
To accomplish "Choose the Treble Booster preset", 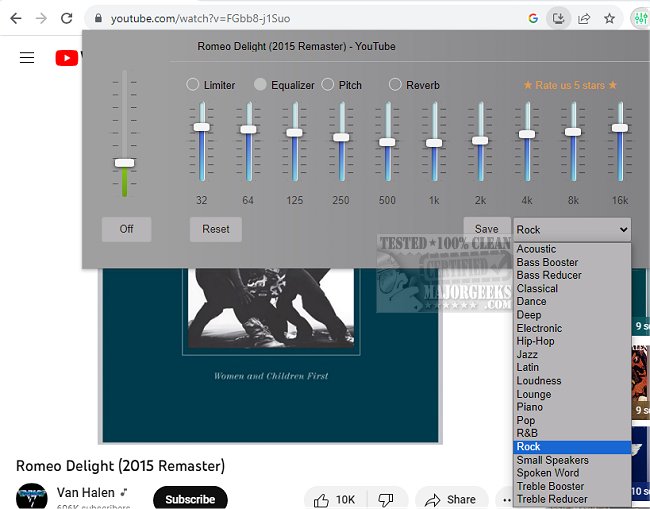I will [572, 486].
